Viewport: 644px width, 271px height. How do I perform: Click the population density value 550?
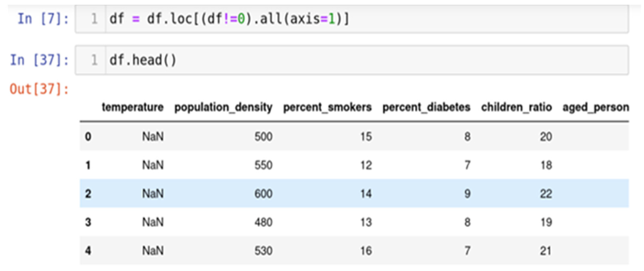(263, 165)
